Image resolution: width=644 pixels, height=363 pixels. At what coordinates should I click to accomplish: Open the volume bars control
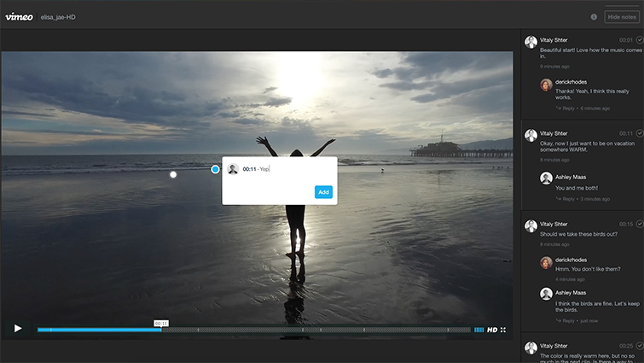[x=479, y=330]
